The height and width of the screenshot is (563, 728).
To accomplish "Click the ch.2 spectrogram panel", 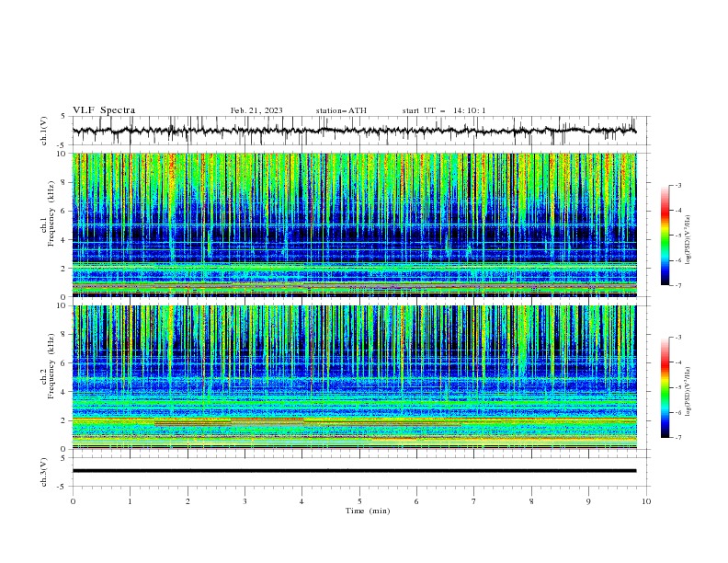I will coord(354,377).
